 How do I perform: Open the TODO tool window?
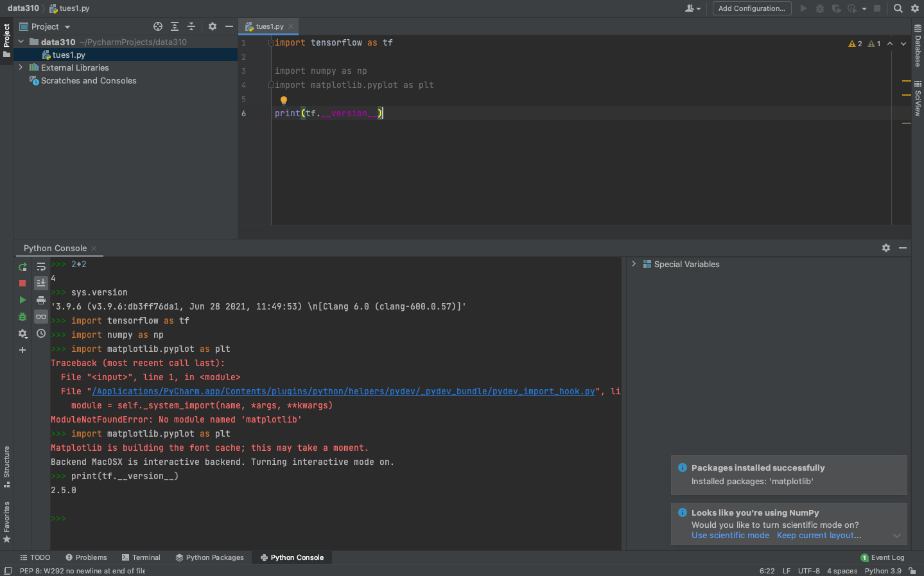click(x=35, y=557)
